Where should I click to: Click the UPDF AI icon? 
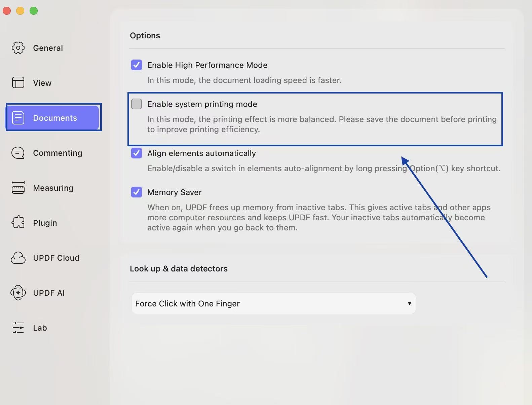coord(18,293)
